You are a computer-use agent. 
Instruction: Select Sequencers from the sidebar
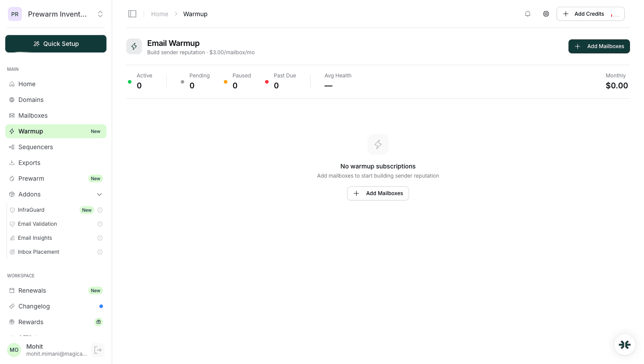[35, 147]
